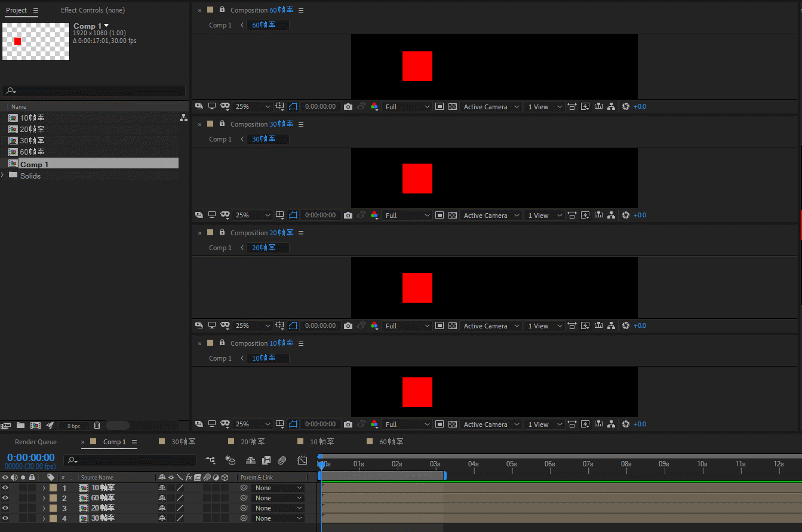
Task: Take a snapshot in the 60帧率 viewer
Action: (x=348, y=107)
